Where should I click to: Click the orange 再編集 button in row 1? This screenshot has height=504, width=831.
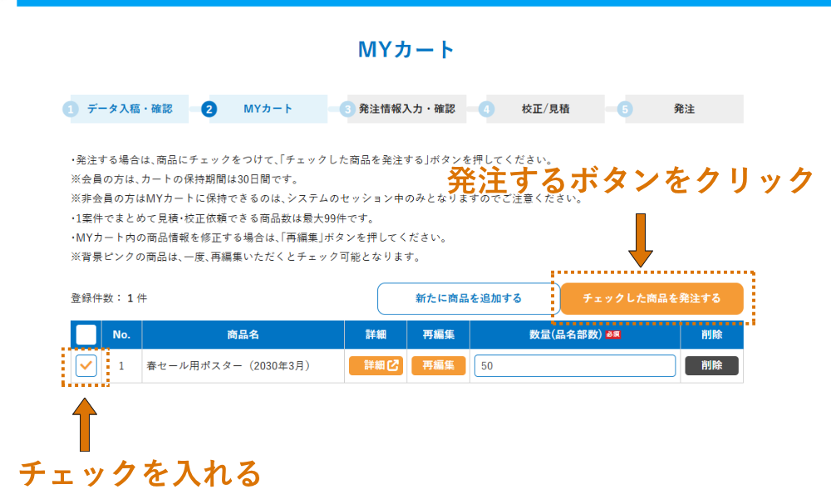[438, 365]
